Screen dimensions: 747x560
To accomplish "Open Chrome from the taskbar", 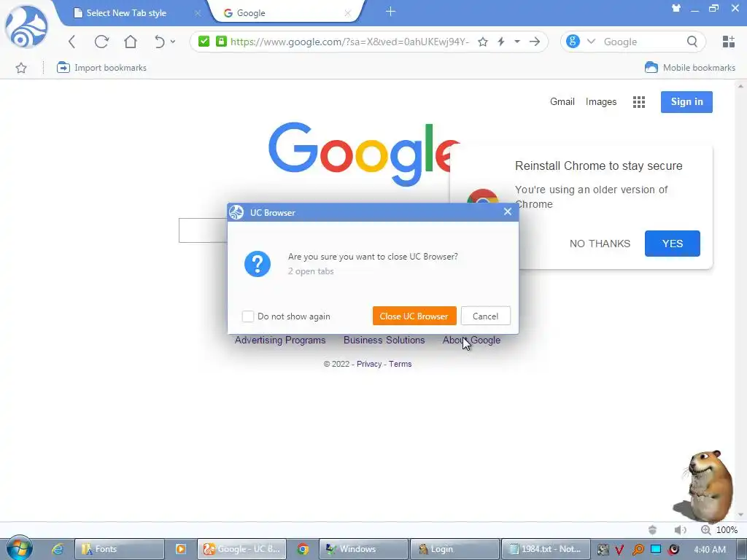I will 303,549.
